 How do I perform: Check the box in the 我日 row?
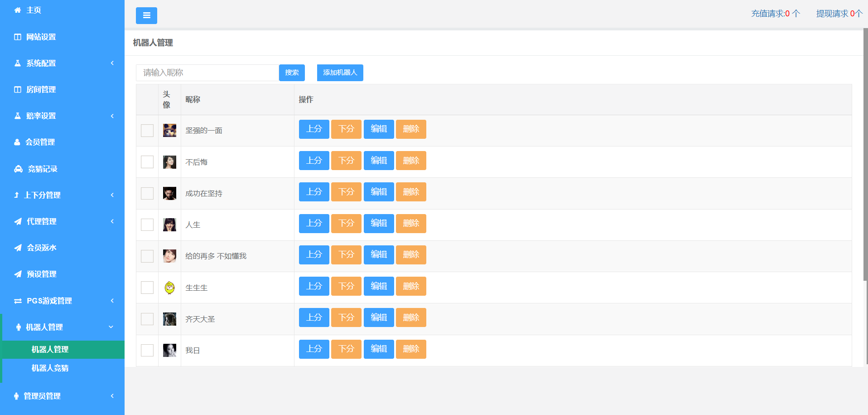147,350
